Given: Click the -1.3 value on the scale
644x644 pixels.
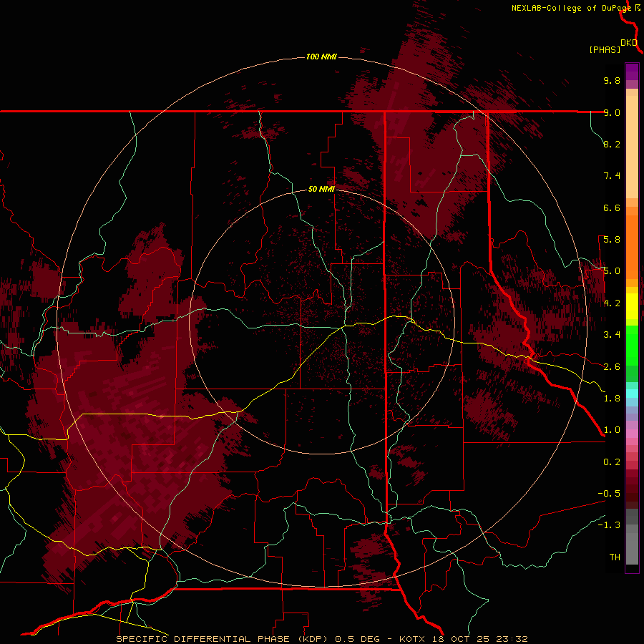Looking at the screenshot, I should [x=609, y=525].
